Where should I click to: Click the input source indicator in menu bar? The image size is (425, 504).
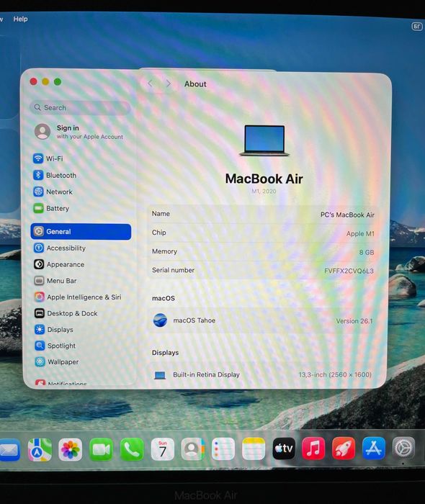click(416, 27)
